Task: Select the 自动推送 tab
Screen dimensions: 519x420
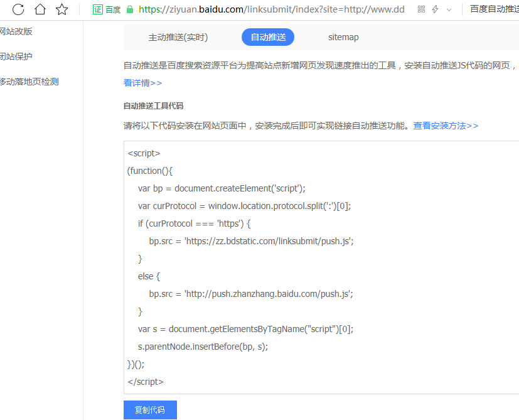Action: coord(268,37)
